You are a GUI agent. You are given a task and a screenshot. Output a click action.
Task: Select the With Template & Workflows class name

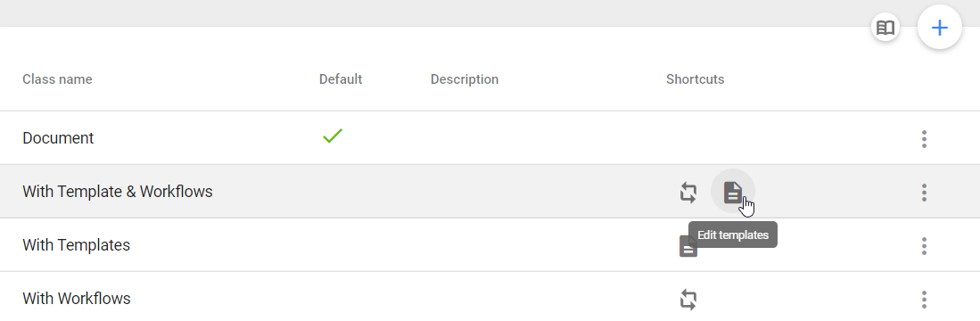[118, 192]
